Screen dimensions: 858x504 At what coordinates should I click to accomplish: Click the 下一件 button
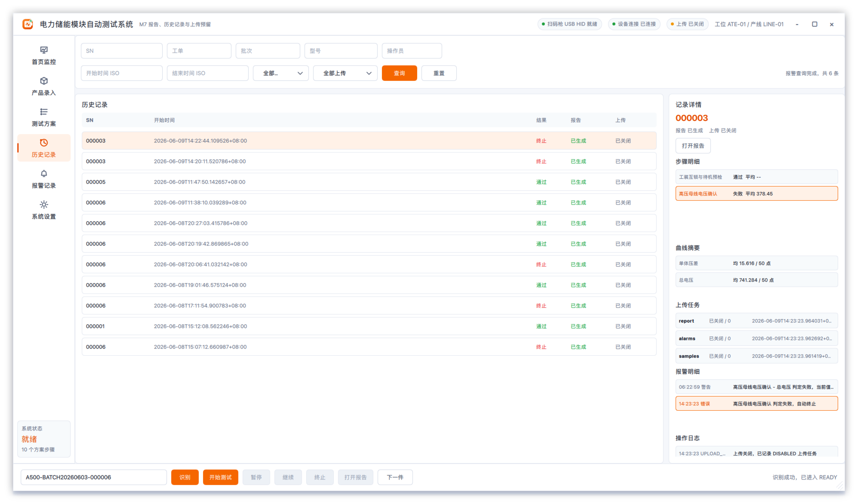pyautogui.click(x=395, y=477)
